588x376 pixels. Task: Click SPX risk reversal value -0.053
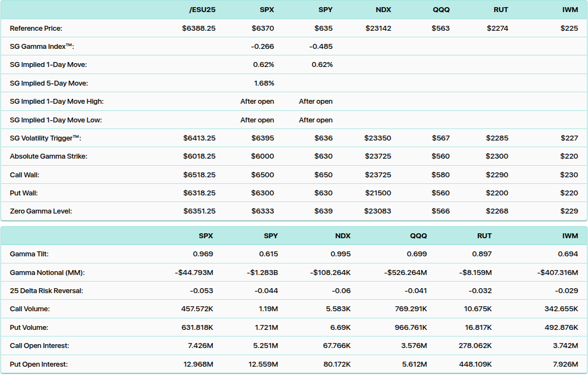pos(201,291)
